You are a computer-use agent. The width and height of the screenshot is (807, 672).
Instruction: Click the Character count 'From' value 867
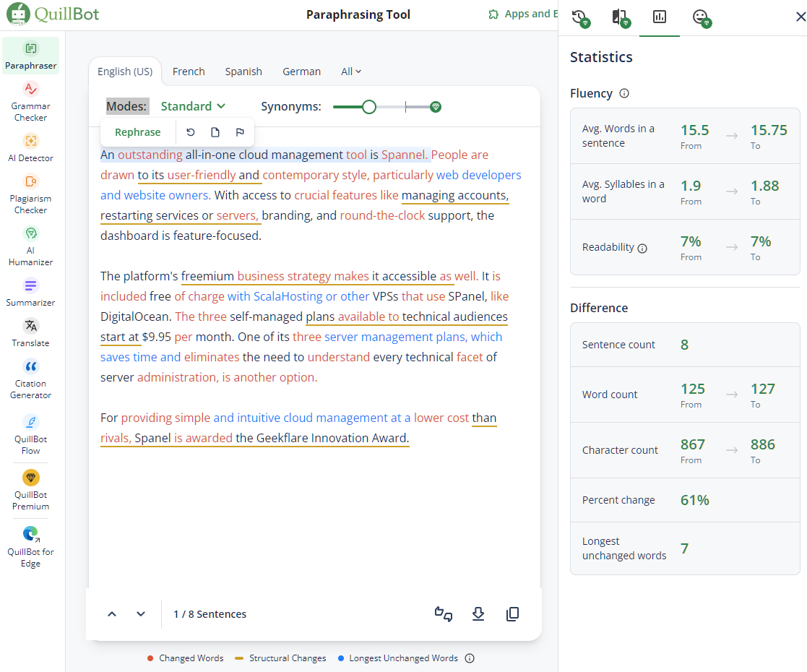point(693,444)
